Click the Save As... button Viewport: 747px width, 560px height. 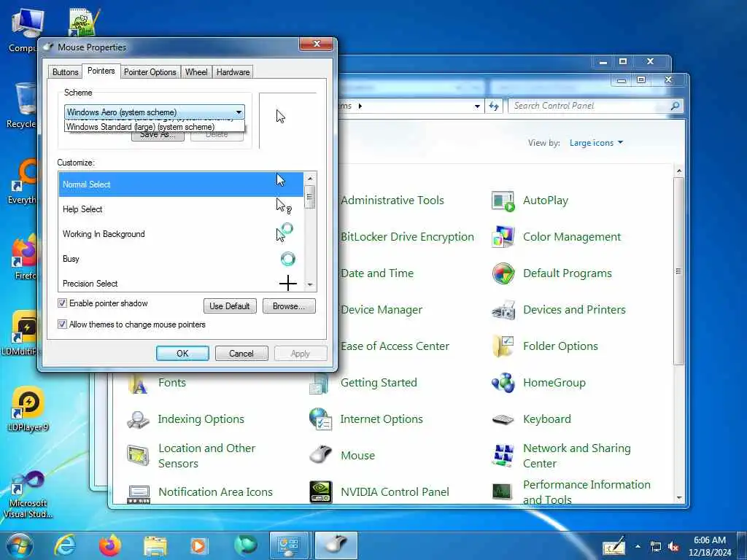point(158,136)
